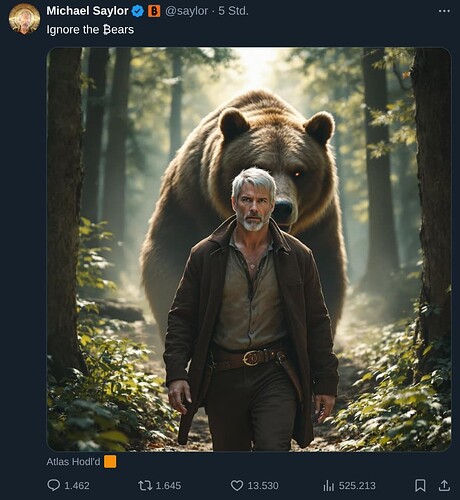This screenshot has width=460, height=500.
Task: Click the 5 Std. timestamp
Action: (x=233, y=11)
